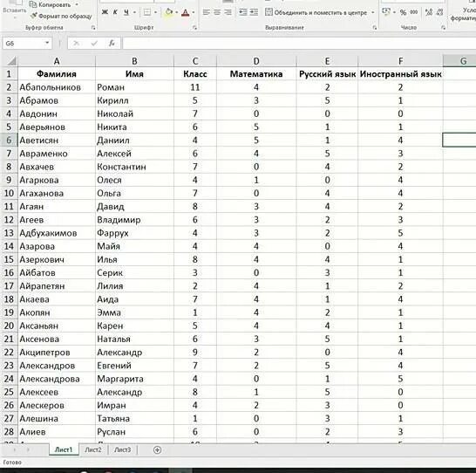
Task: Toggle italic (К) formatting
Action: point(115,12)
